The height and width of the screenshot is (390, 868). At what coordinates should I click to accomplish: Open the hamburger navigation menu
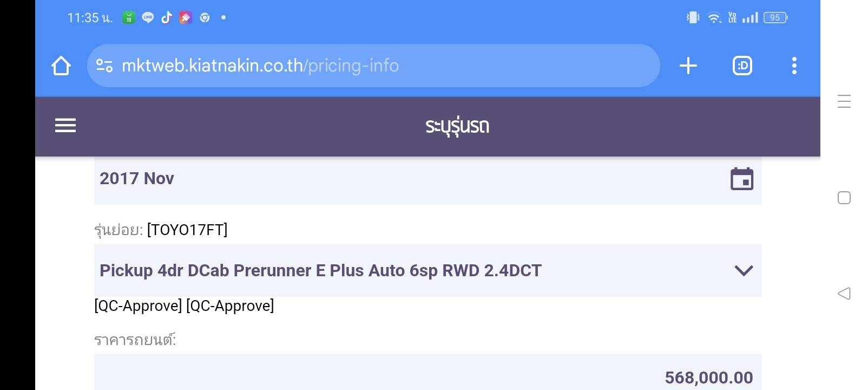coord(65,126)
